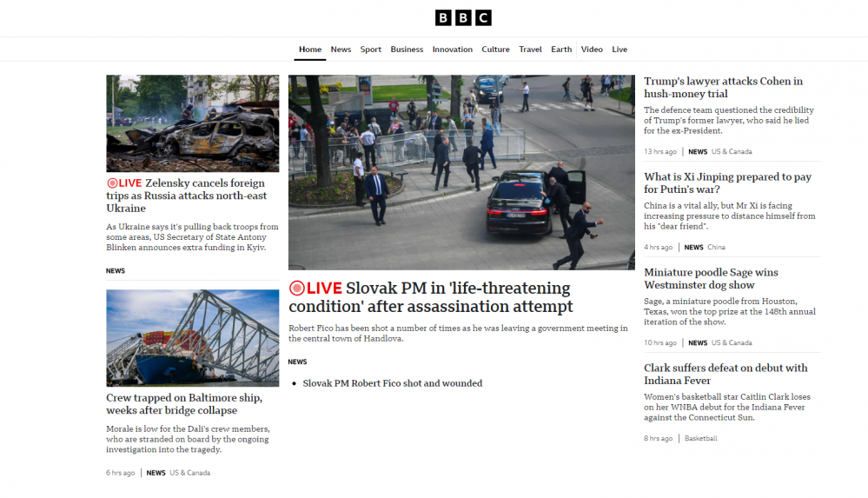Click the BBC logo at top
This screenshot has width=868, height=498.
[463, 17]
